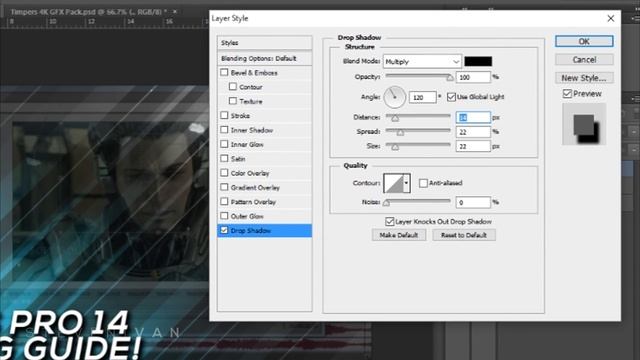Select Styles in the list
The width and height of the screenshot is (640, 360).
(x=264, y=43)
